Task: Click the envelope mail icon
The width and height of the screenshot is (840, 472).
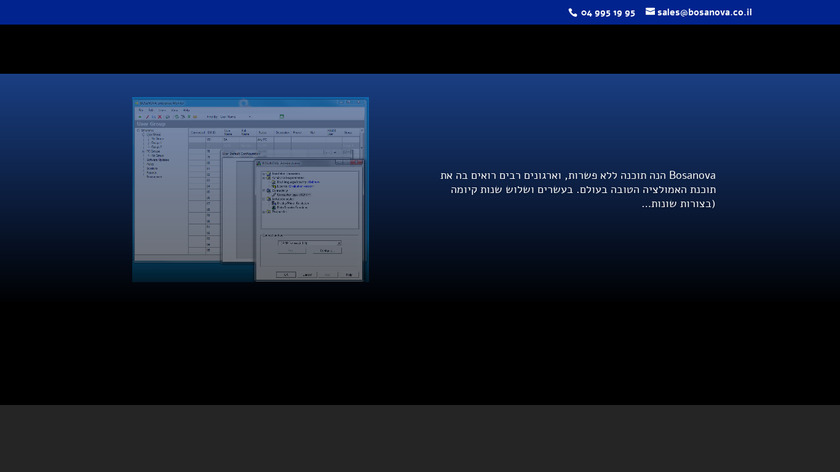Action: 650,12
